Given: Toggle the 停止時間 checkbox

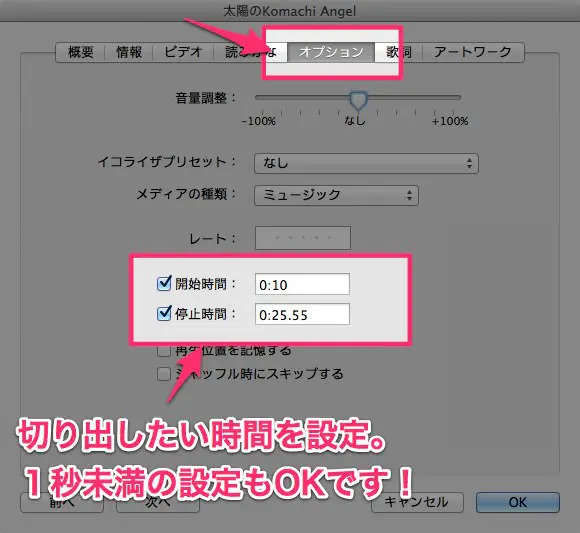Looking at the screenshot, I should pos(164,314).
